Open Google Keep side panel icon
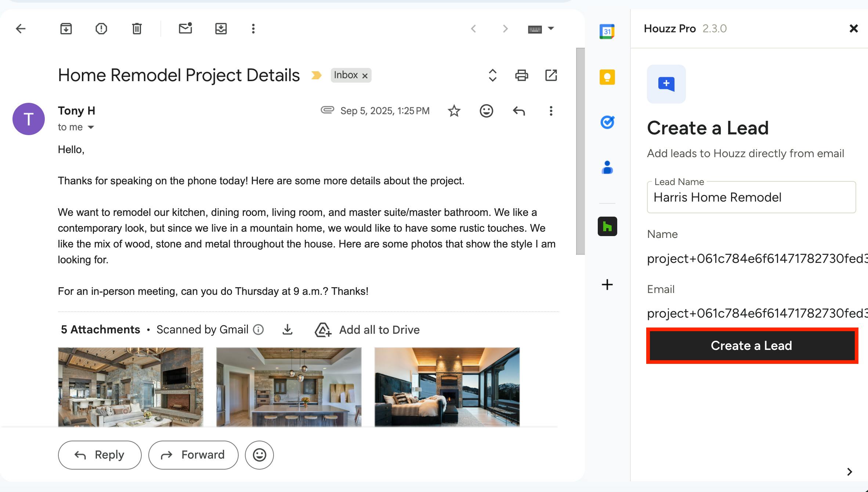868x492 pixels. pos(607,77)
